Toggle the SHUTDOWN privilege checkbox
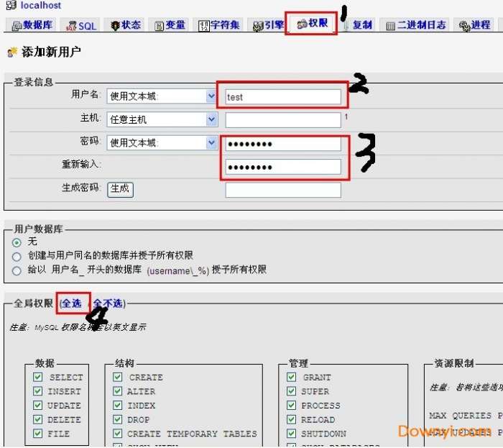503x448 pixels. (292, 433)
